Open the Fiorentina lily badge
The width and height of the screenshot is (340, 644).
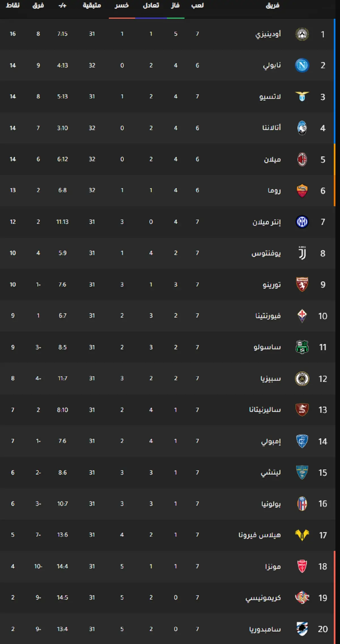coord(302,316)
